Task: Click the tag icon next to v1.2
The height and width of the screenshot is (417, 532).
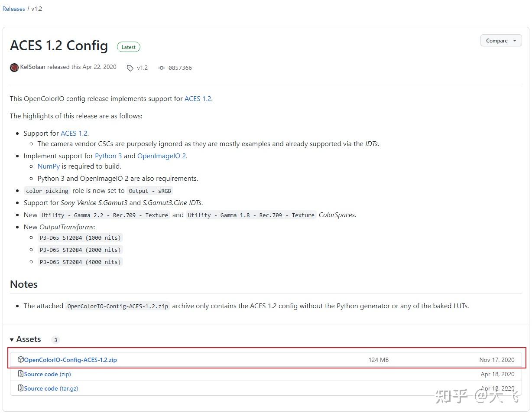Action: pyautogui.click(x=130, y=68)
